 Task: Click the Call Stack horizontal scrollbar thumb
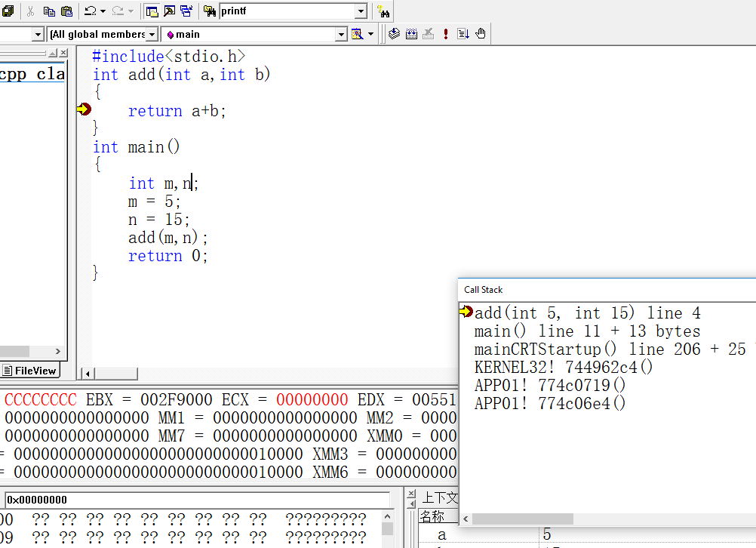coord(522,519)
